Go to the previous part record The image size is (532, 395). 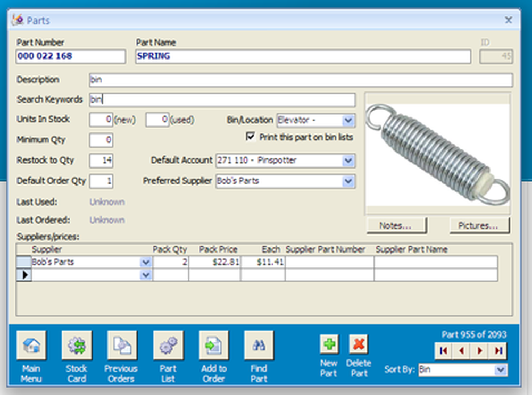462,351
